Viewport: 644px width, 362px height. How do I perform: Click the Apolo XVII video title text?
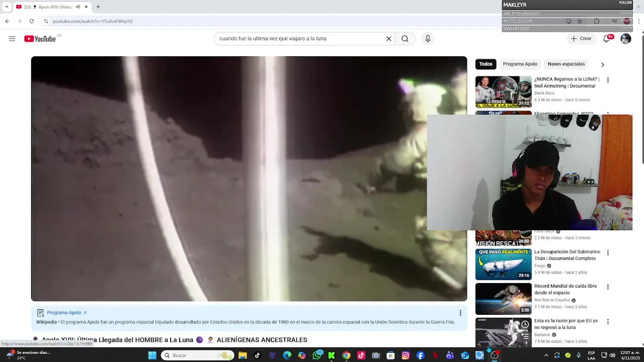coord(174,340)
